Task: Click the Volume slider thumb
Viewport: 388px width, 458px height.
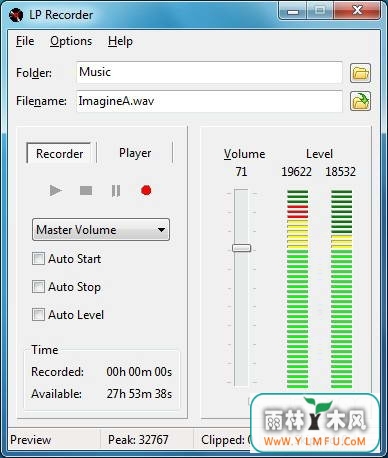Action: tap(242, 248)
